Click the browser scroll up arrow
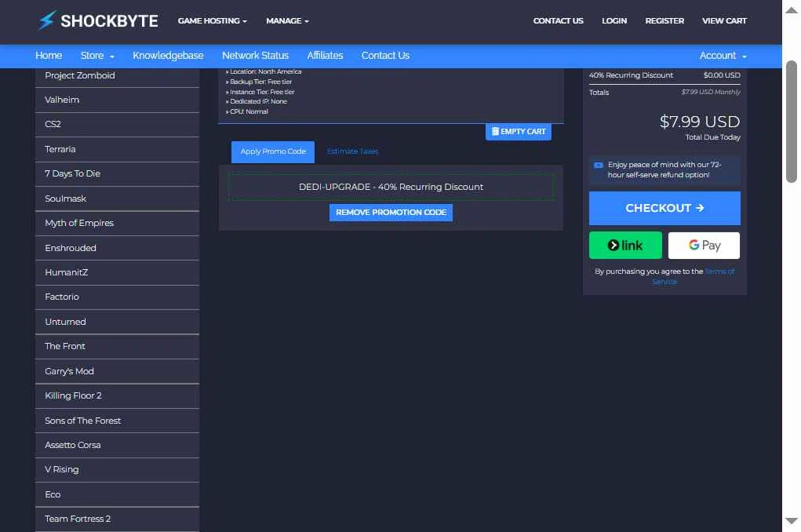 (792, 9)
